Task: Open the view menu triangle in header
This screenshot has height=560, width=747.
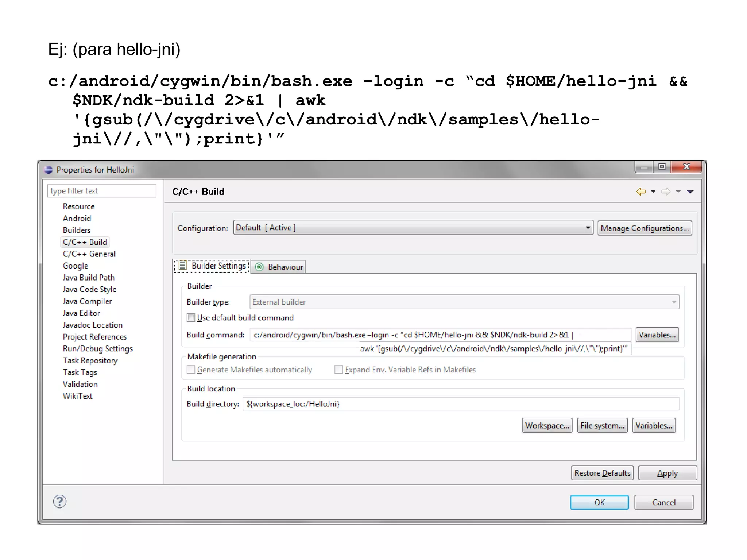Action: [x=690, y=192]
